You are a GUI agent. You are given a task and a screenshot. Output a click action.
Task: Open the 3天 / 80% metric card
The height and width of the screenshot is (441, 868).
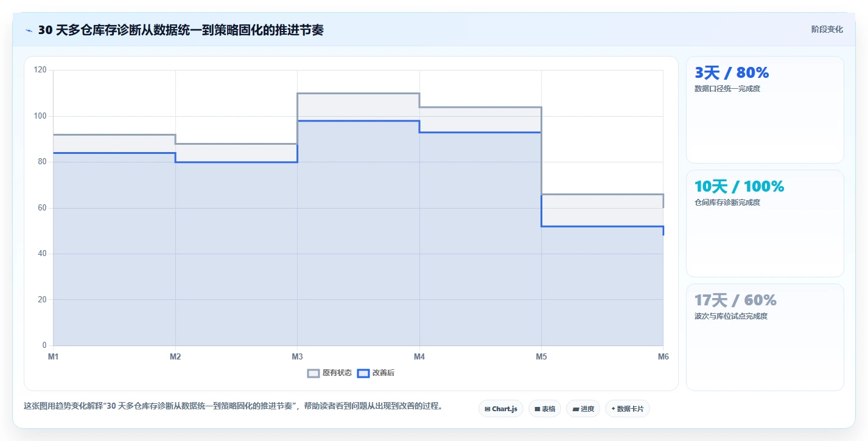click(x=765, y=110)
